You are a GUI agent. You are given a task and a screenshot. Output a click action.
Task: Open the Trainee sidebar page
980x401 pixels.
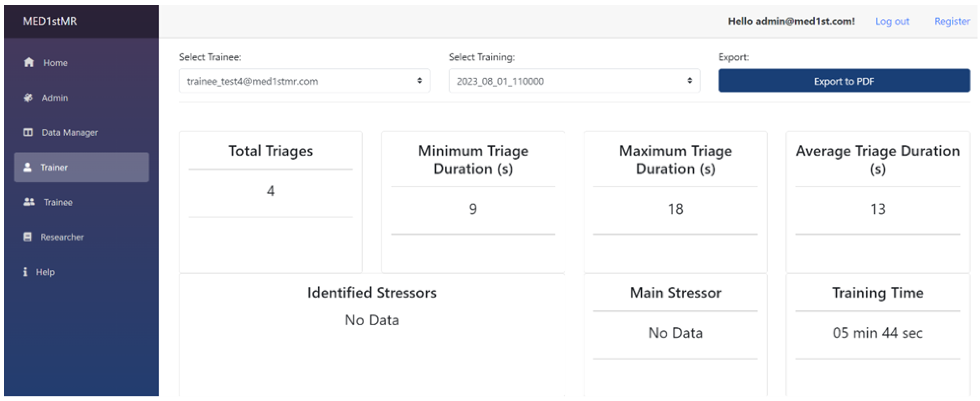[58, 202]
